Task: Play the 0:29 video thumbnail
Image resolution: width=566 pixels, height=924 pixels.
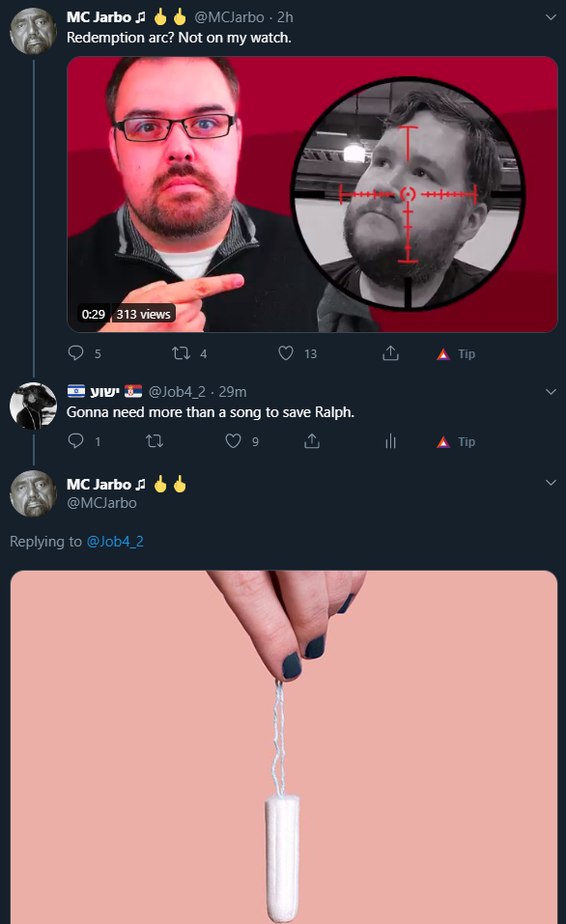Action: (312, 194)
